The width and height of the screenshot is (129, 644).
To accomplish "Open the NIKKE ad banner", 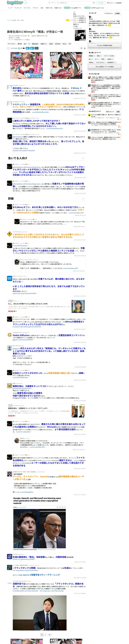I will click(x=66, y=65).
